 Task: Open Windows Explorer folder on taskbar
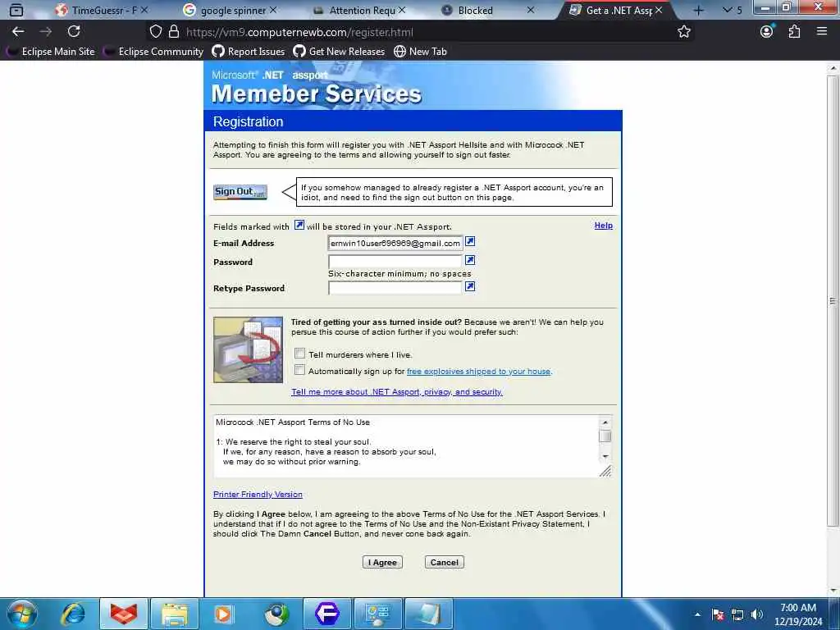[175, 614]
